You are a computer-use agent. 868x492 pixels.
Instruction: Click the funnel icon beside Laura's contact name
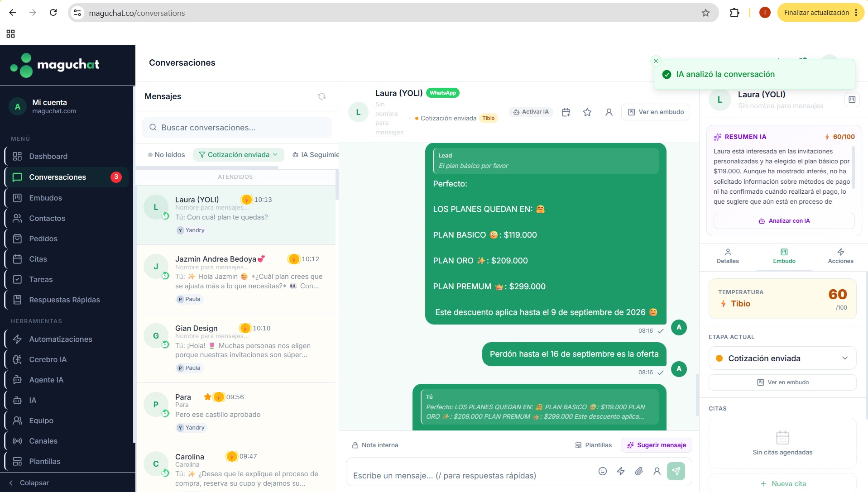(852, 100)
